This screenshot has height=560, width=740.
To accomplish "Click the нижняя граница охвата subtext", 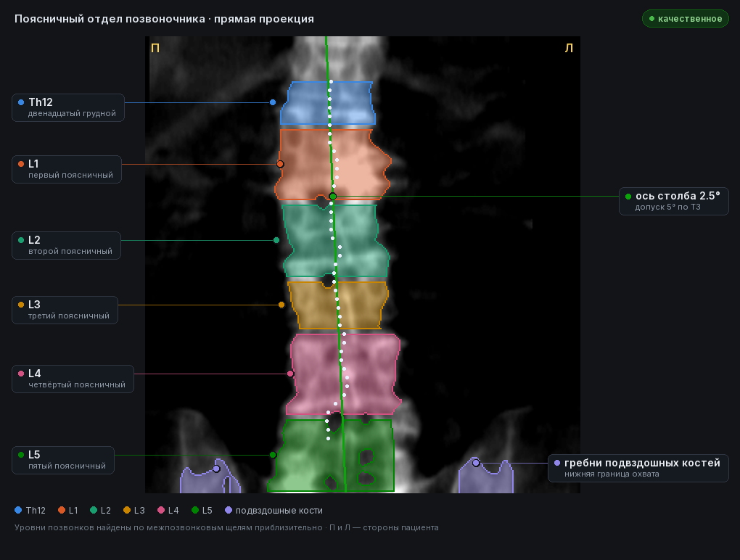I will pyautogui.click(x=612, y=474).
